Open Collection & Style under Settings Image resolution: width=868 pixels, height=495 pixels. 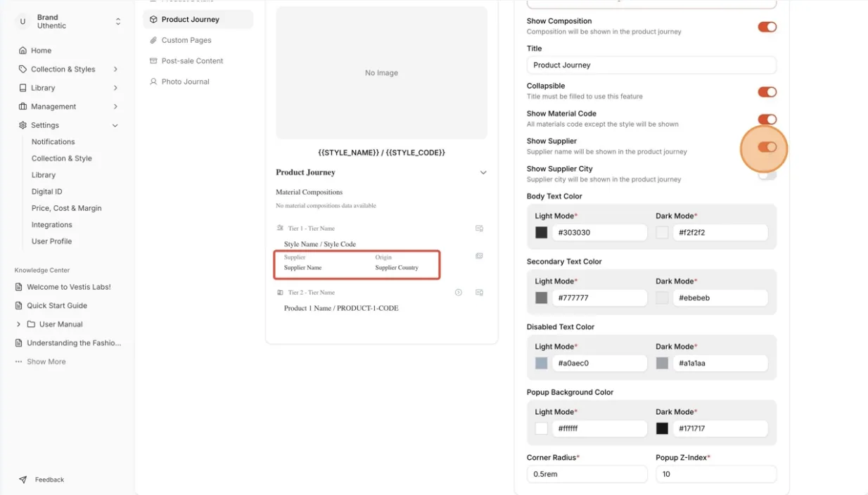(x=61, y=158)
